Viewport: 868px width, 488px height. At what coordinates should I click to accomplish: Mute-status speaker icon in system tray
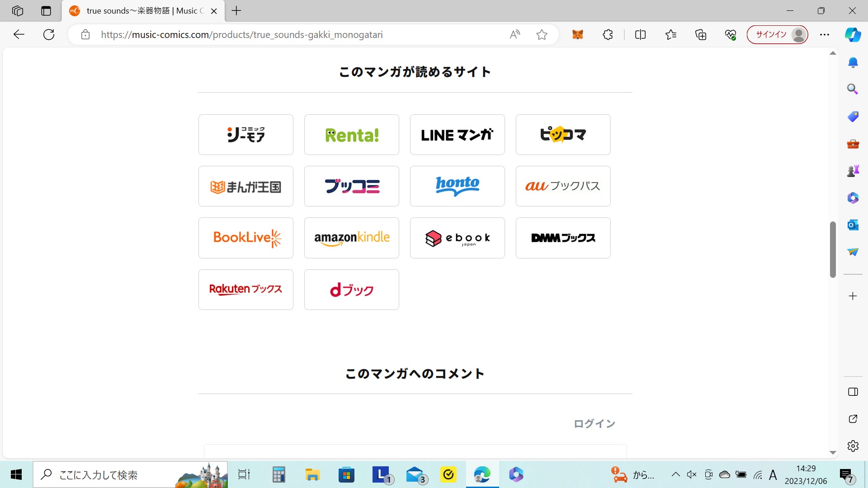point(691,474)
